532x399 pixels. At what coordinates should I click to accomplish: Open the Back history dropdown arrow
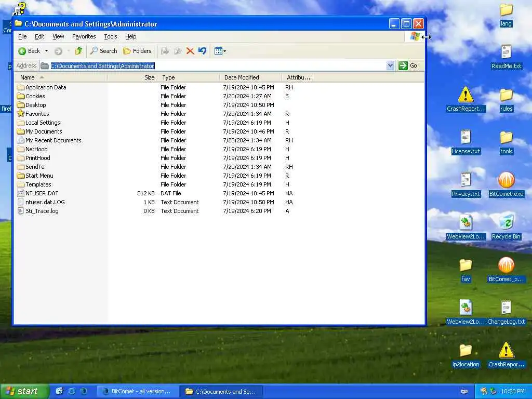coord(46,51)
